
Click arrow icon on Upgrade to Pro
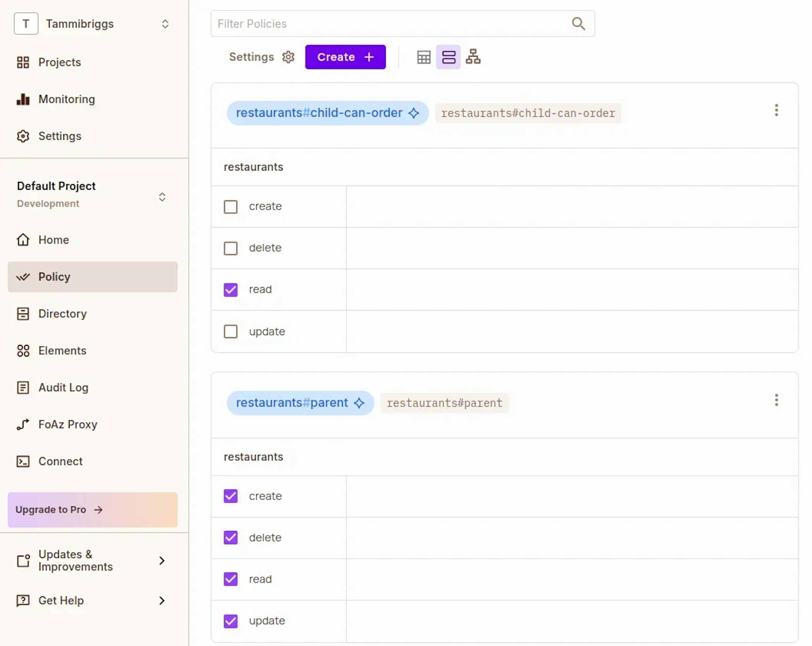point(98,510)
